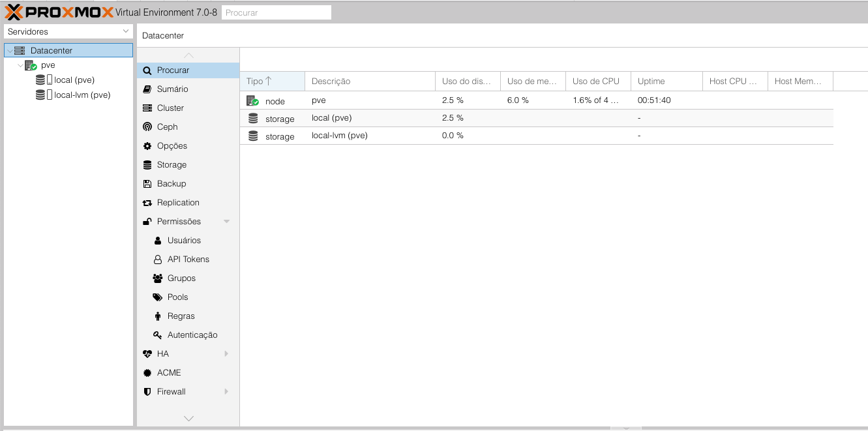Open the Firewall shield icon

click(147, 392)
